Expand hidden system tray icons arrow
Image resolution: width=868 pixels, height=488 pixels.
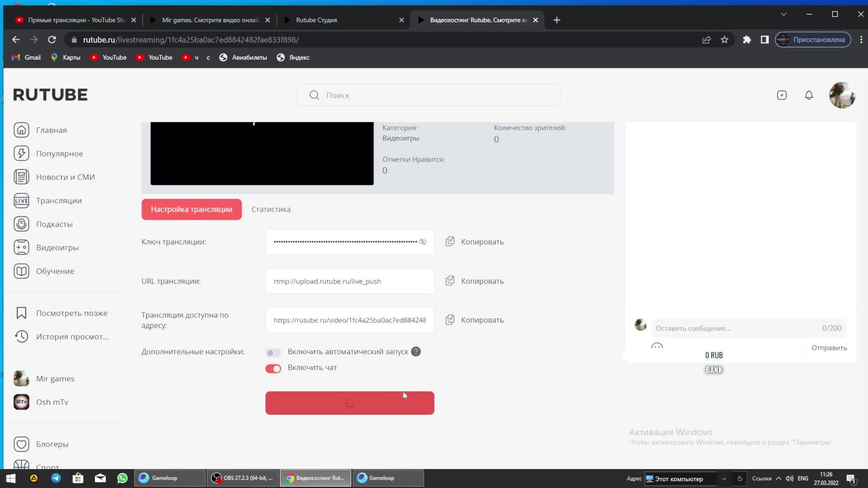point(778,479)
